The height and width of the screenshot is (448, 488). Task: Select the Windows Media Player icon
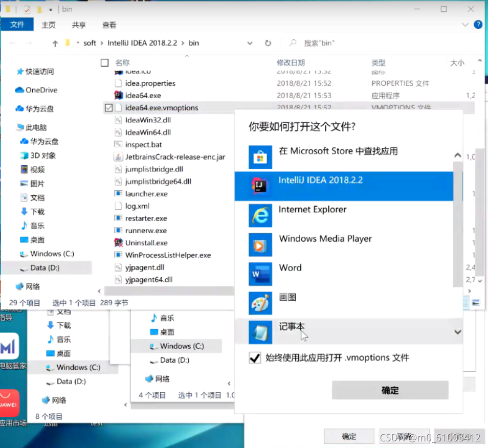(x=260, y=244)
